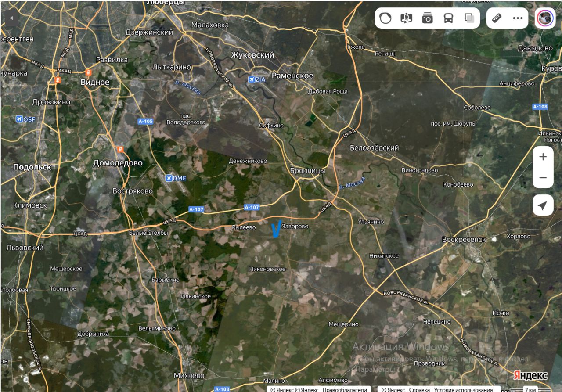Click the parking icon above Видное
Screen dimensions: 562x392
coord(89,72)
